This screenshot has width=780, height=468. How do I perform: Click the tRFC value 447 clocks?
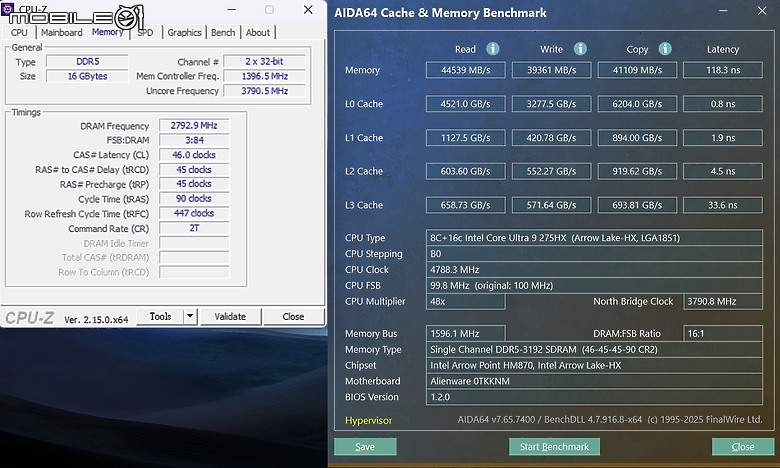coord(194,213)
